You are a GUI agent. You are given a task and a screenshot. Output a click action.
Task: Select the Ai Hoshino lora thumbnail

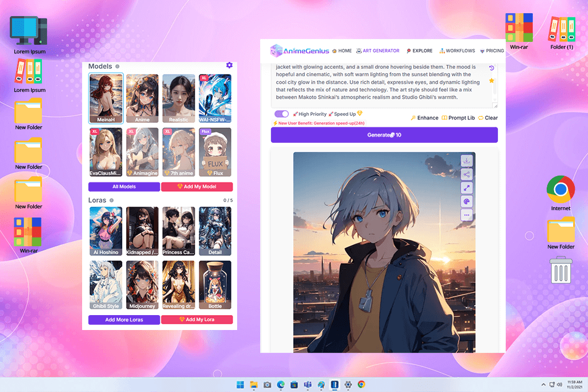click(x=106, y=231)
